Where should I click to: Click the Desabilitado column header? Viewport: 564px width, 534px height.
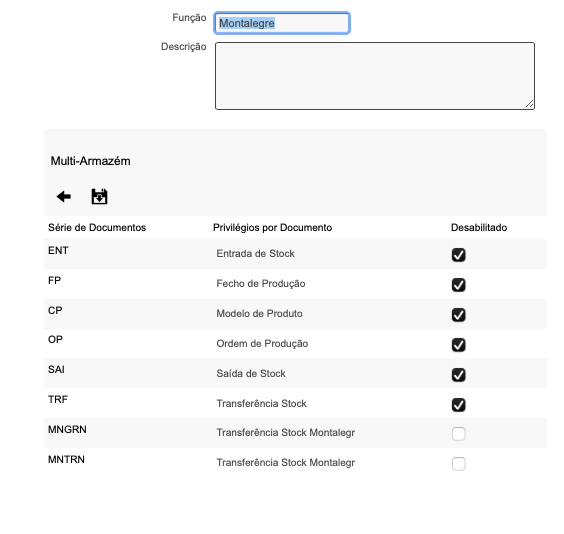point(479,228)
